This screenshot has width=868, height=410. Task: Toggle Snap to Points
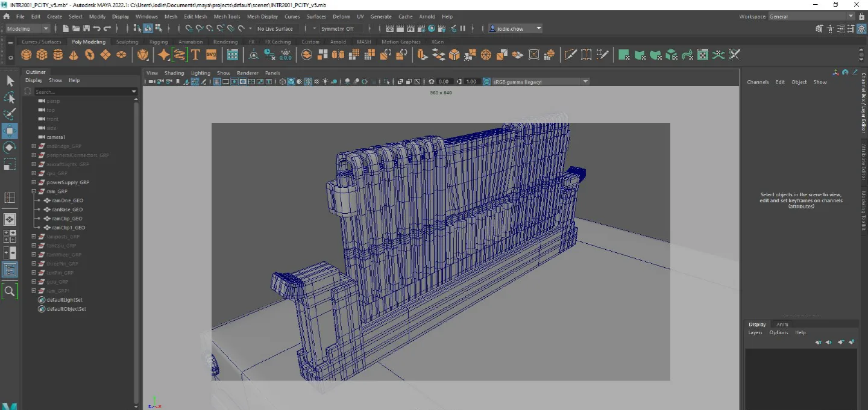pyautogui.click(x=210, y=28)
